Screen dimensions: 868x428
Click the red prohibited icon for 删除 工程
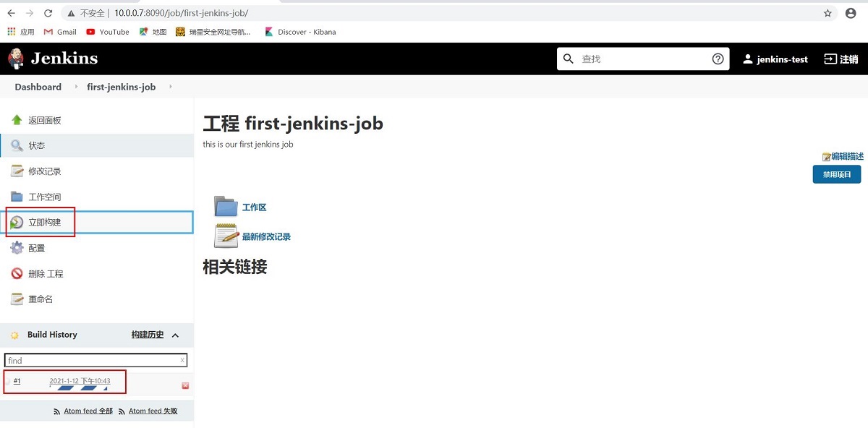click(17, 273)
